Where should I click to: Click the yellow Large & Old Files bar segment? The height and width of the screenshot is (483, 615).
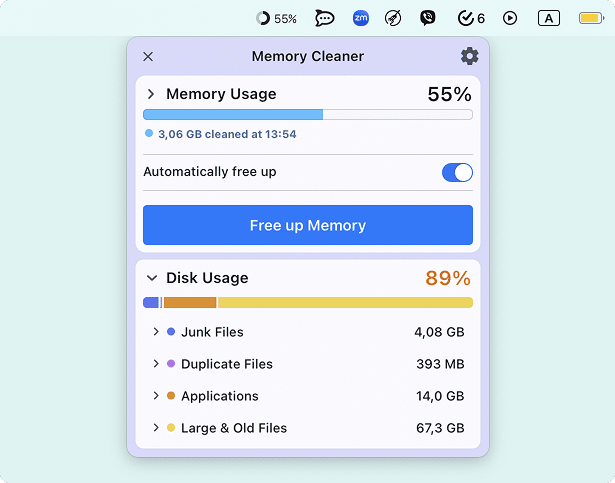pyautogui.click(x=345, y=303)
